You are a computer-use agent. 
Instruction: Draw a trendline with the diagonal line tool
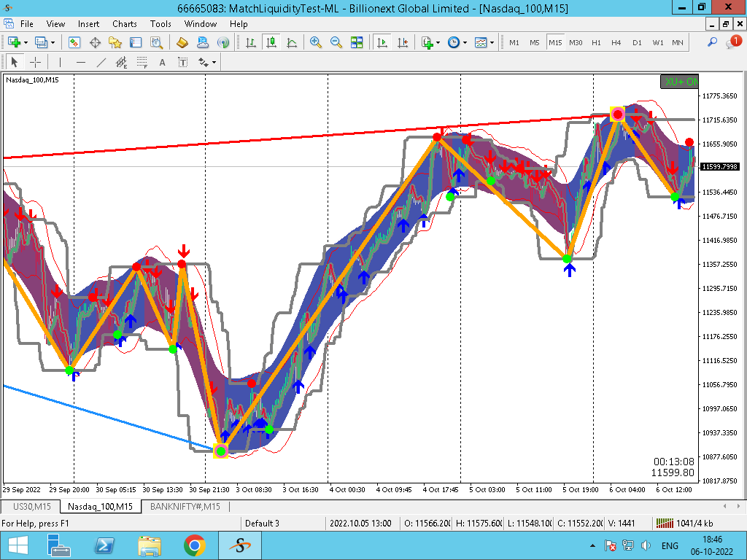[101, 62]
